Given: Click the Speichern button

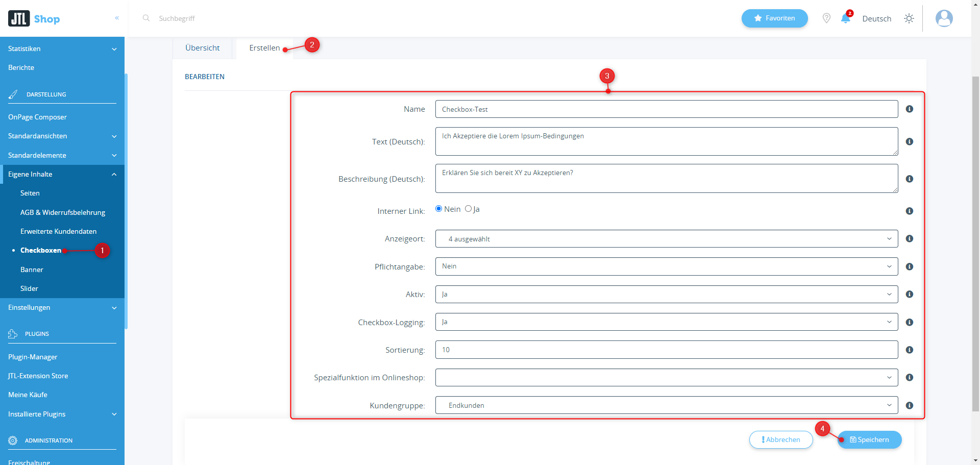Looking at the screenshot, I should [x=869, y=440].
